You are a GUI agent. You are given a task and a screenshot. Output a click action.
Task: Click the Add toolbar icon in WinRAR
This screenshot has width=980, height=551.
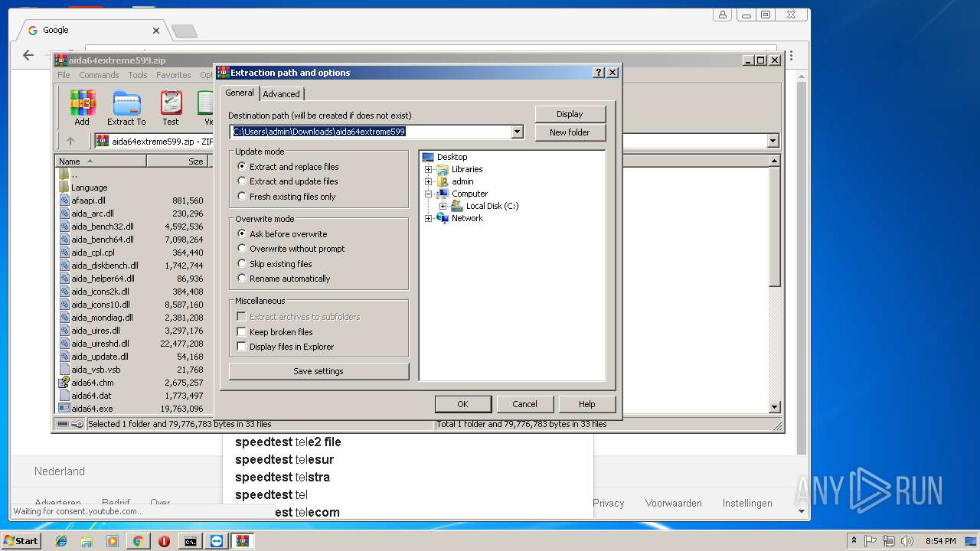82,108
